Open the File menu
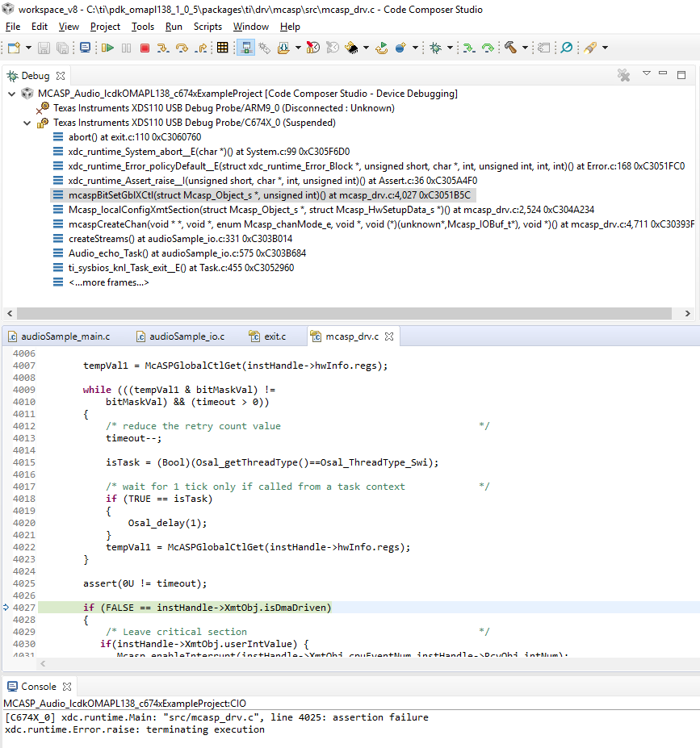 pyautogui.click(x=13, y=27)
